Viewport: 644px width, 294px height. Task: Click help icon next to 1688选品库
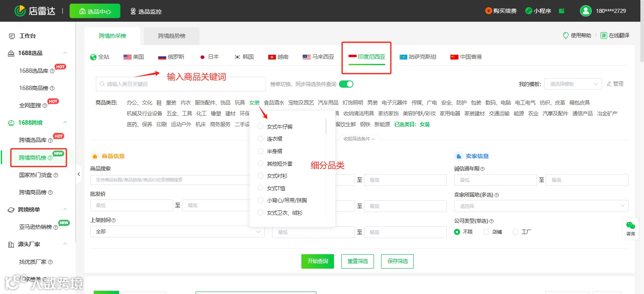[x=52, y=71]
